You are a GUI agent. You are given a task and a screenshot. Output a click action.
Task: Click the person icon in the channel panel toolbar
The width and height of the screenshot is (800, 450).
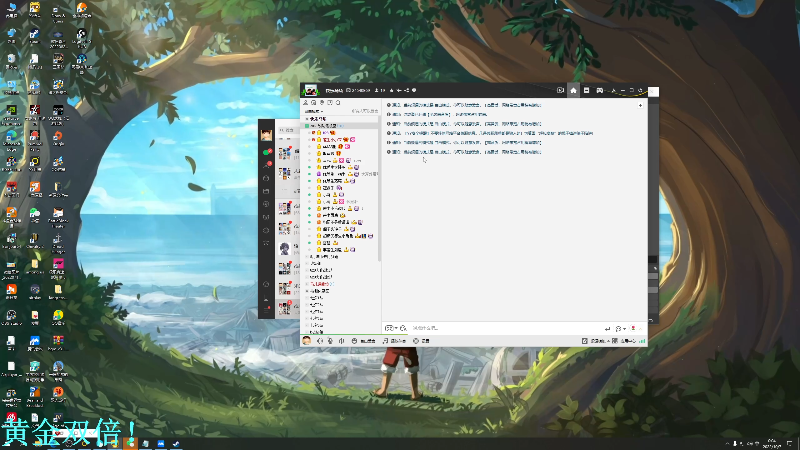(x=306, y=103)
